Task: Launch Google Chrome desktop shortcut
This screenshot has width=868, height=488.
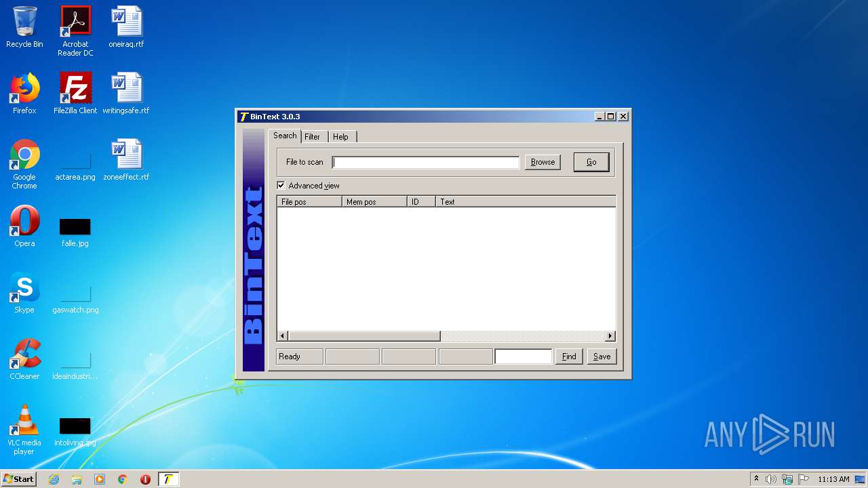Action: tap(24, 164)
